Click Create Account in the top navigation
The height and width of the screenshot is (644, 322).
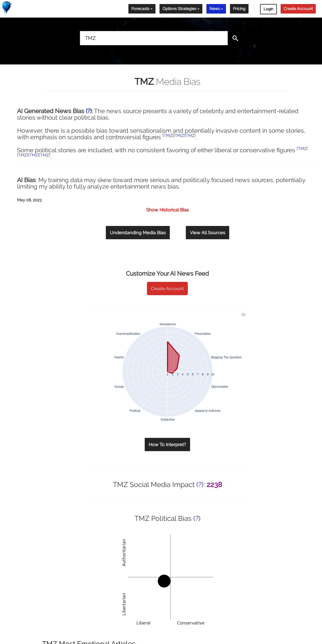[x=298, y=9]
